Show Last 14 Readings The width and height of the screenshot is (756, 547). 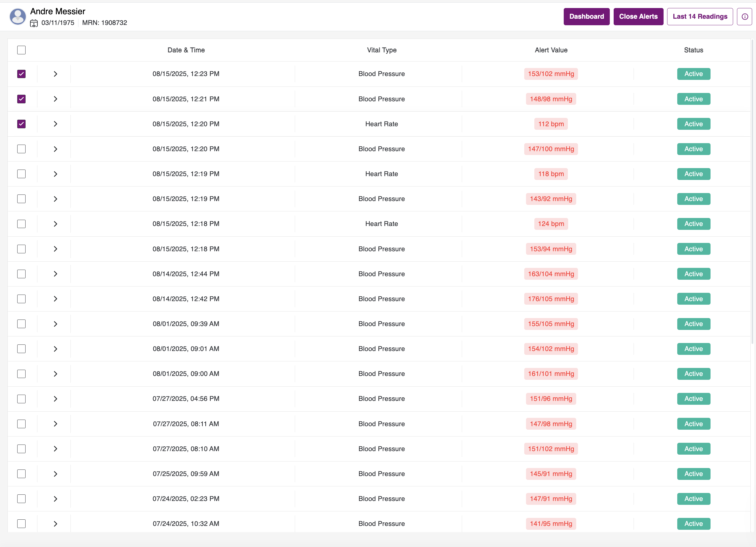[x=700, y=17]
